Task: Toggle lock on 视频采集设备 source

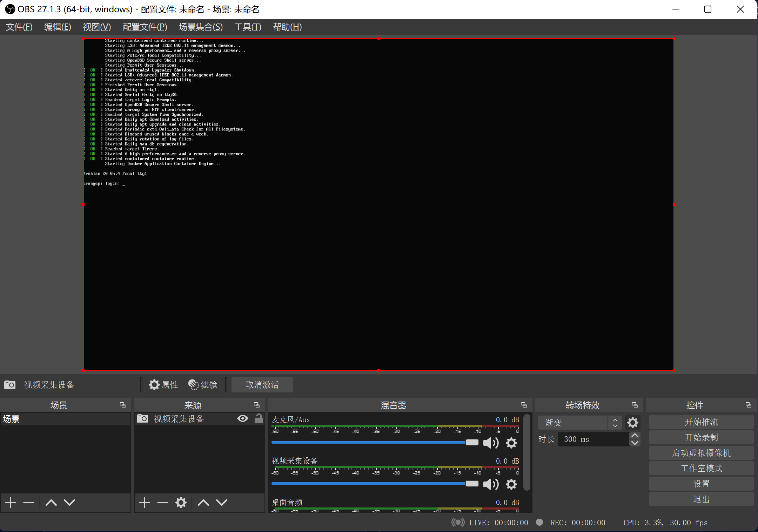Action: pos(259,418)
